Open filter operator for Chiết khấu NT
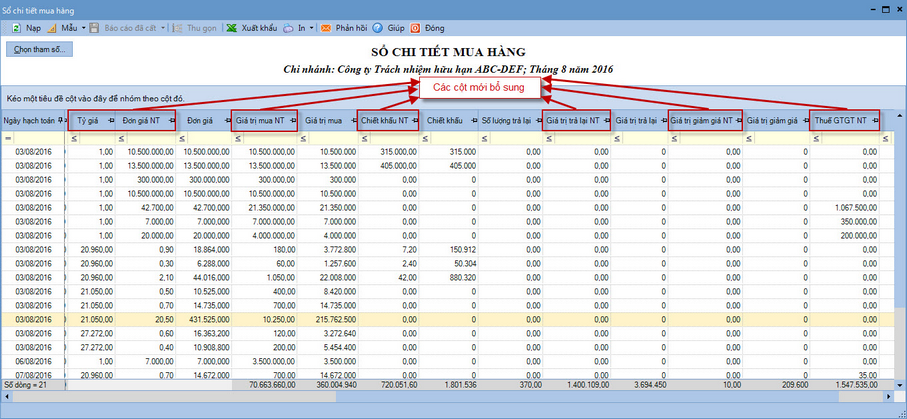The width and height of the screenshot is (907, 419). [x=364, y=139]
